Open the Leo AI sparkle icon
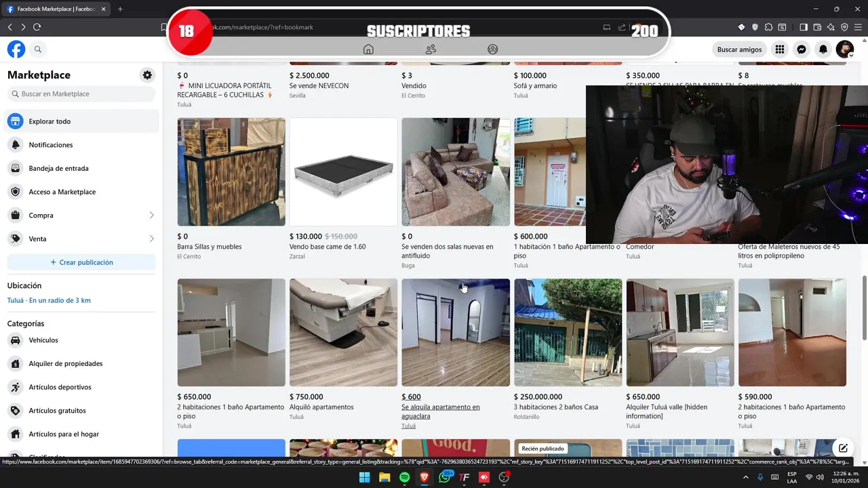 click(831, 27)
